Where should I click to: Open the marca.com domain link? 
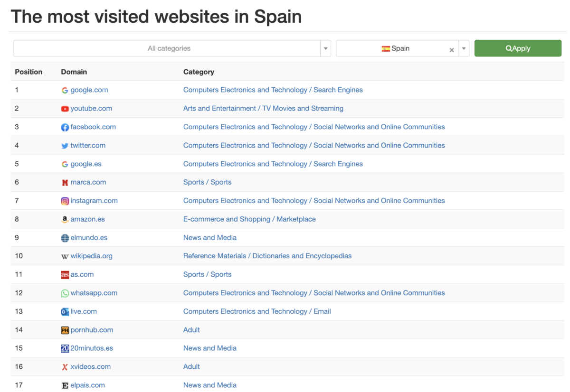88,182
